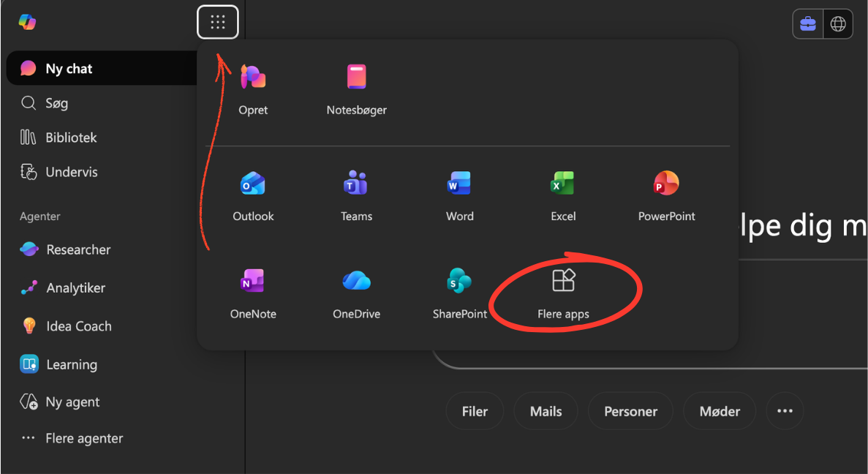Image resolution: width=868 pixels, height=474 pixels.
Task: Open the app launcher grid button
Action: click(x=218, y=22)
